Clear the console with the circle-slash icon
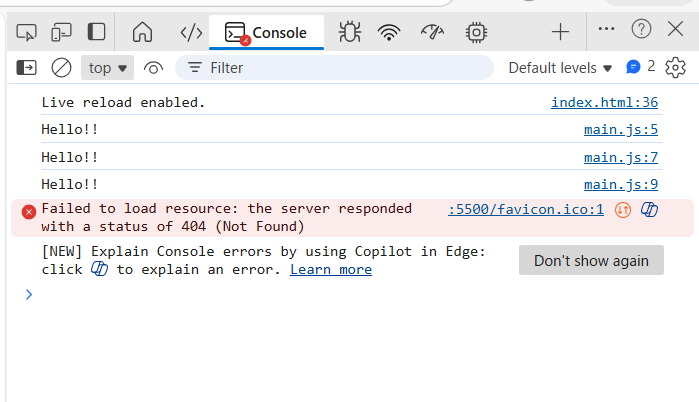The image size is (699, 402). click(61, 68)
